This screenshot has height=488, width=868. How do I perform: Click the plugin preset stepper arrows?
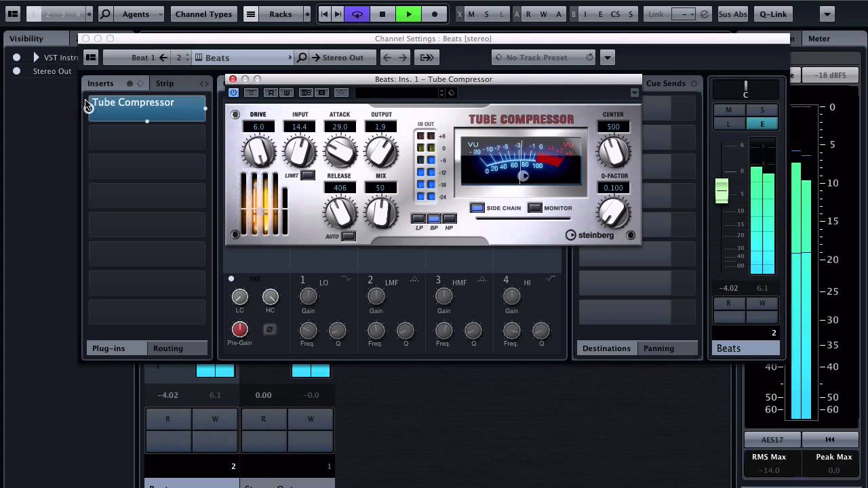click(x=441, y=92)
